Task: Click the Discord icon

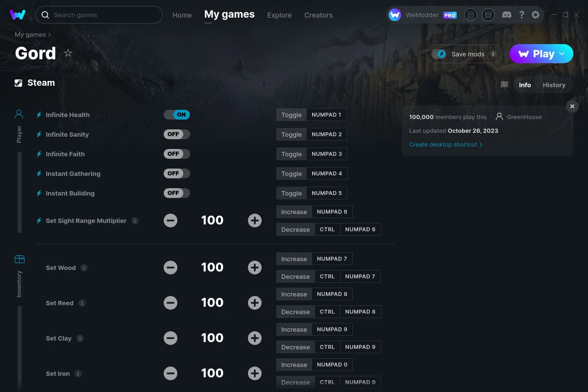Action: tap(507, 15)
